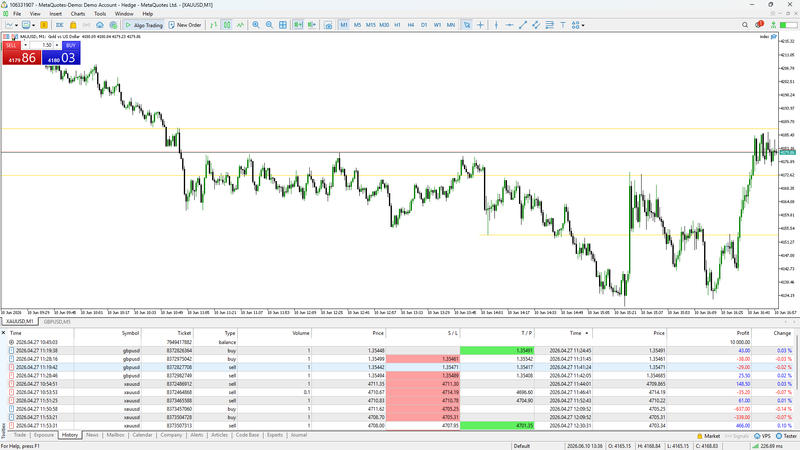Open the search magnifier in toolbar
The image size is (800, 450).
[745, 24]
